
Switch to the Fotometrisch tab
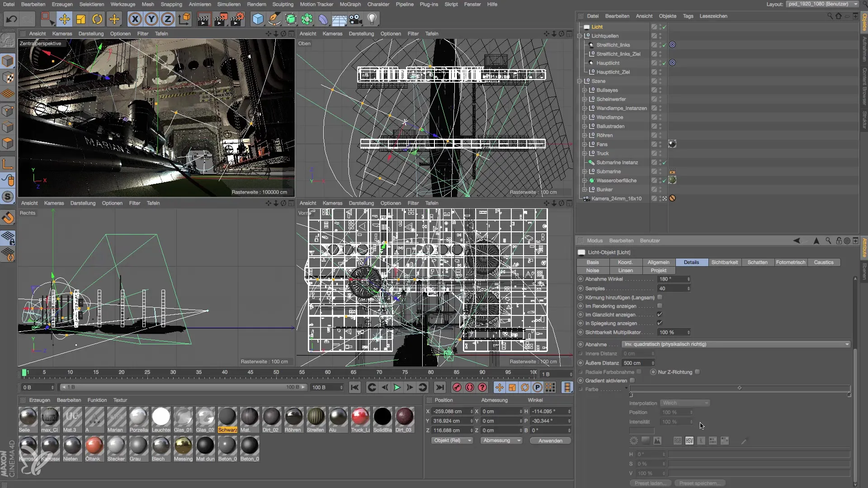tap(790, 263)
